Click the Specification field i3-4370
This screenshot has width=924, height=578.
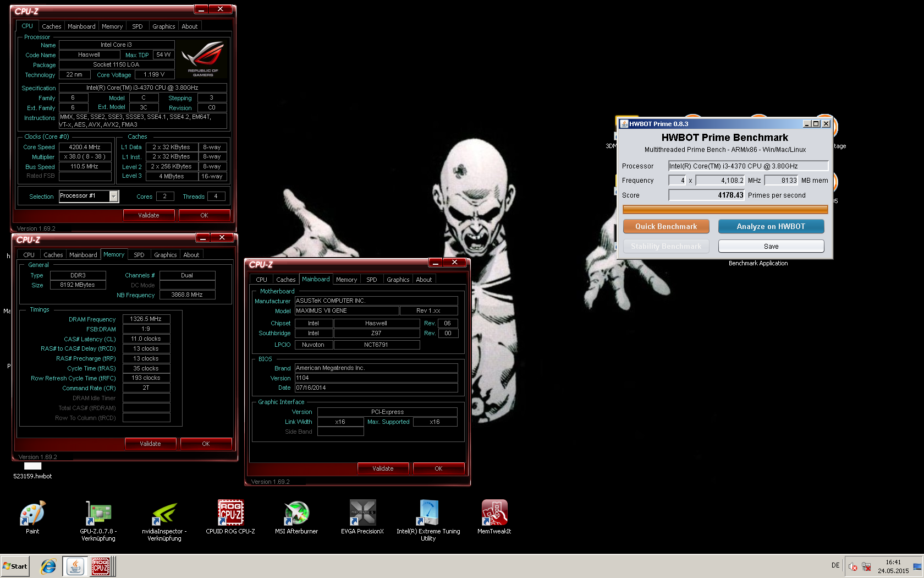point(143,88)
